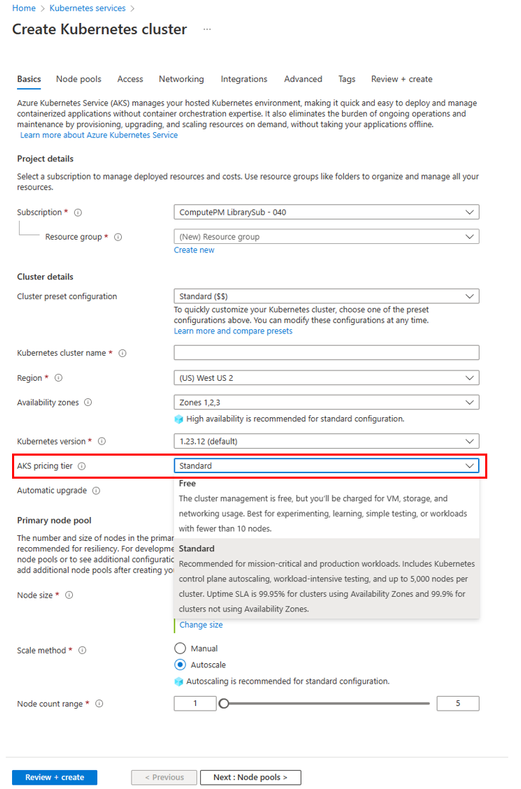Open the Networking tab

(181, 79)
